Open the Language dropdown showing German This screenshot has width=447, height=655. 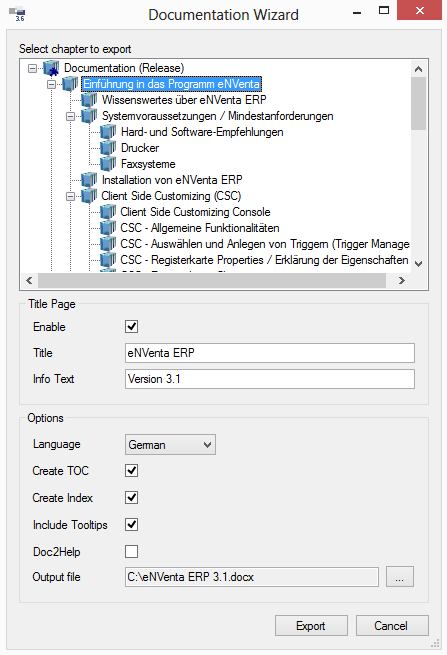[x=170, y=444]
